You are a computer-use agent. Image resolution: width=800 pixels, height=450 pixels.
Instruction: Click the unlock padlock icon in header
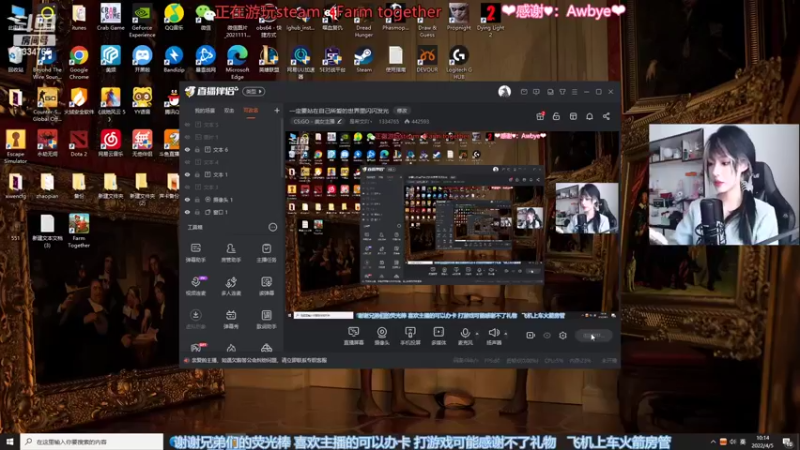tap(556, 116)
